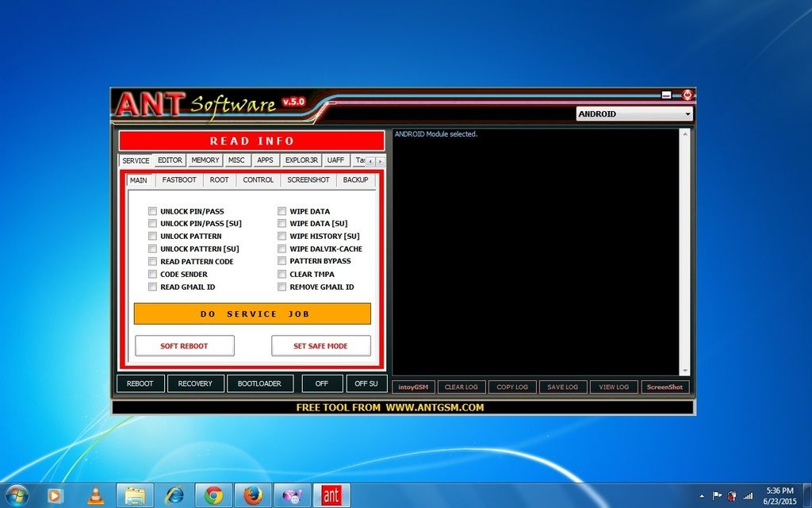This screenshot has height=508, width=812.
Task: Tick the UNLOCK PATTERN checkbox
Action: 152,236
